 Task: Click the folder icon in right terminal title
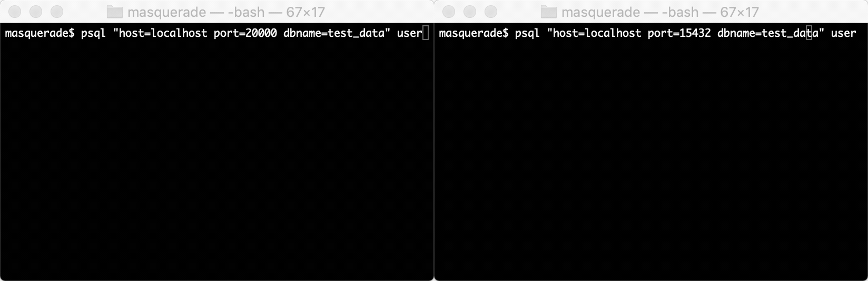[x=548, y=12]
